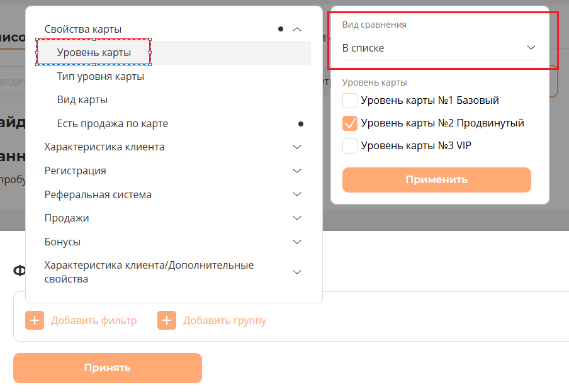The height and width of the screenshot is (392, 569).
Task: Select Тип уровня карты item
Action: [x=101, y=77]
